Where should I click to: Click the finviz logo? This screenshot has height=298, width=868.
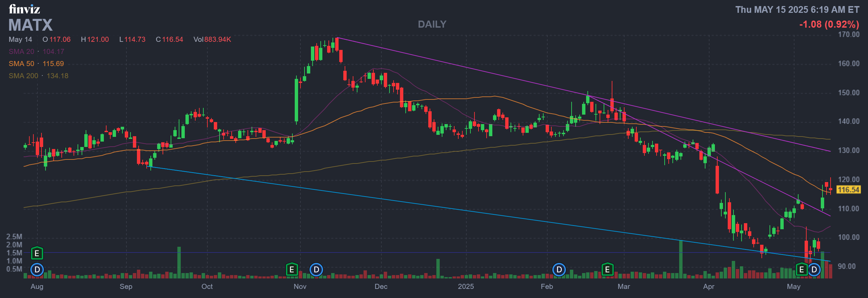point(24,9)
